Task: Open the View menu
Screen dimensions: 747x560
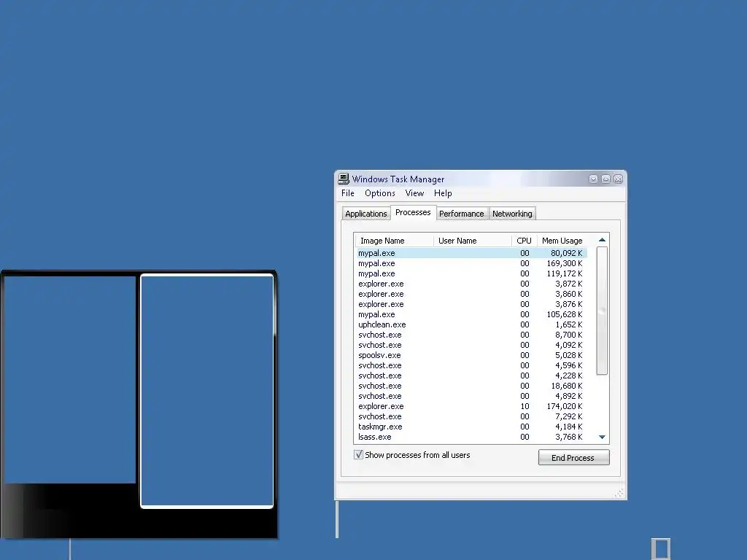Action: pos(414,193)
